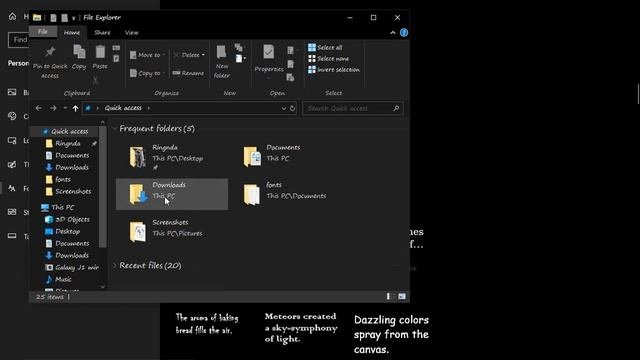Image resolution: width=640 pixels, height=360 pixels.
Task: Open the Screenshots frequent folder
Action: pos(172,231)
